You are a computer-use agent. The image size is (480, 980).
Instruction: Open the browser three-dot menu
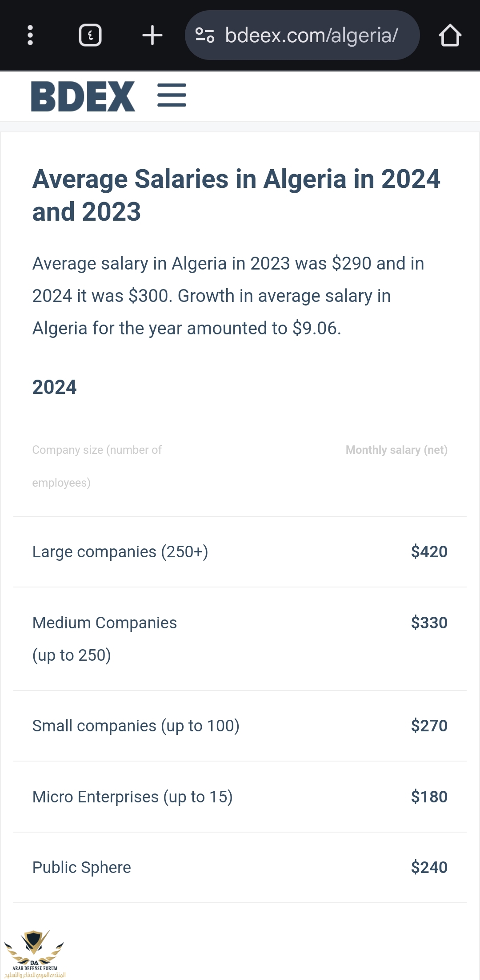coord(30,35)
